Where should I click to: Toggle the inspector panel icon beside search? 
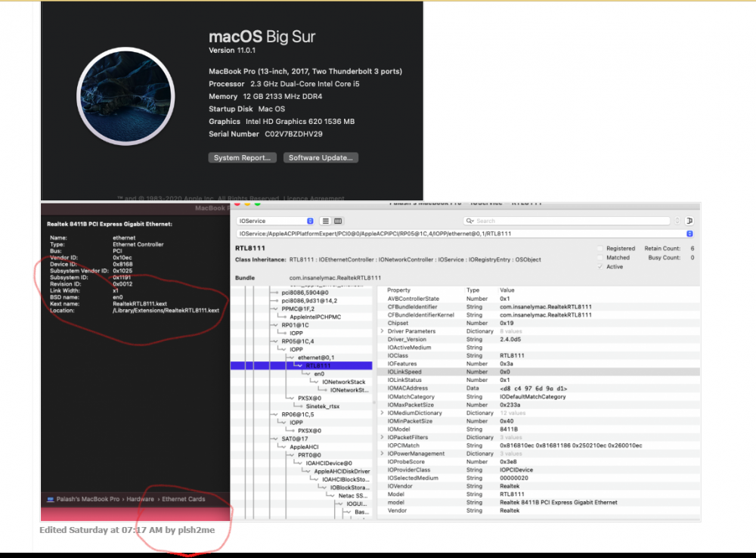tap(689, 221)
